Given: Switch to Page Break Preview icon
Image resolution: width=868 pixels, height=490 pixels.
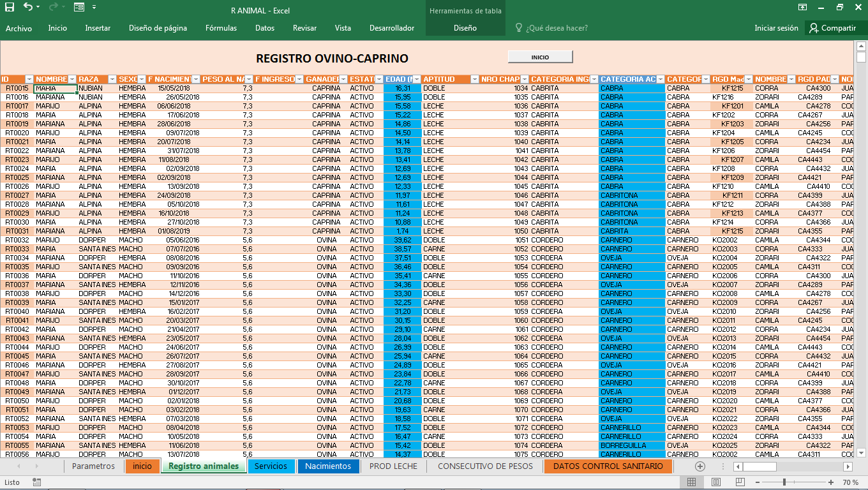Looking at the screenshot, I should click(740, 482).
